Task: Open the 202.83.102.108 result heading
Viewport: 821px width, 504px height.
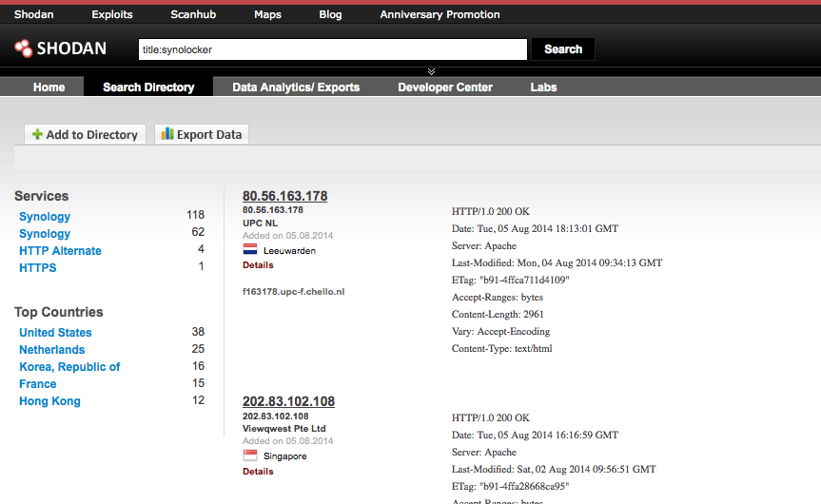Action: (288, 401)
